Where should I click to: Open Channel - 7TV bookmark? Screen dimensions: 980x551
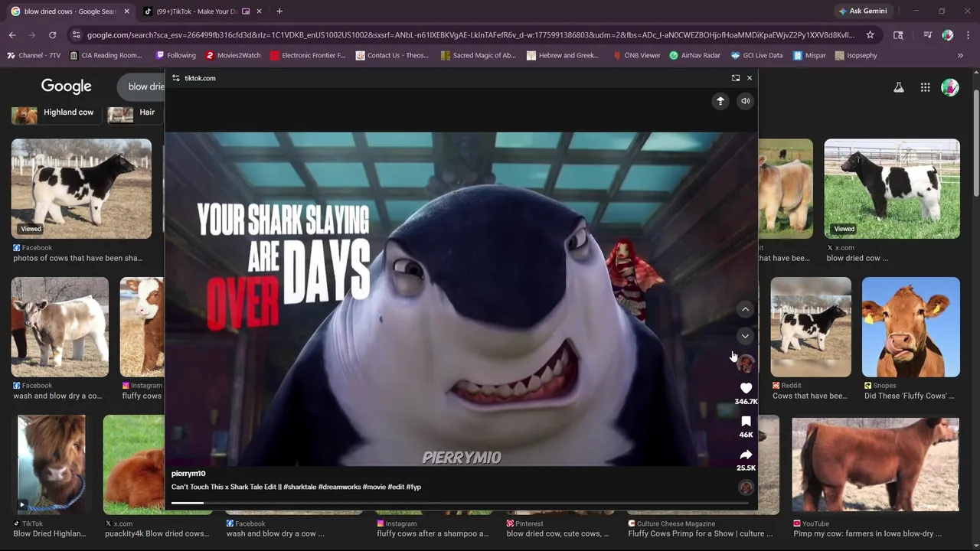(x=34, y=55)
